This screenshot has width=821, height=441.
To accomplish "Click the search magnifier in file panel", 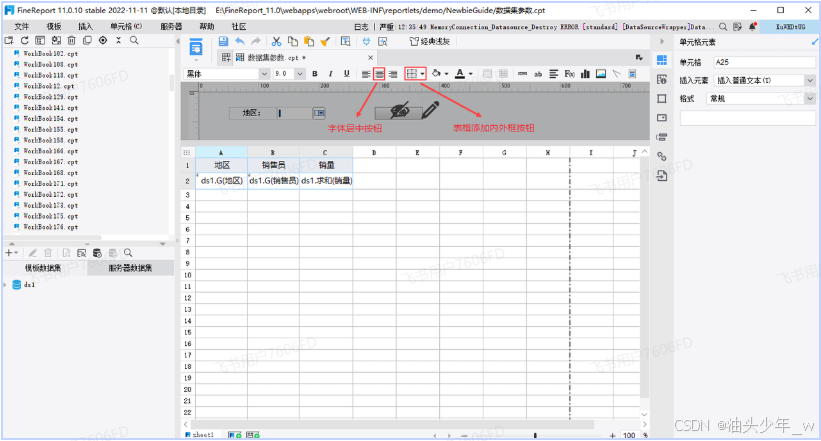I will point(134,40).
